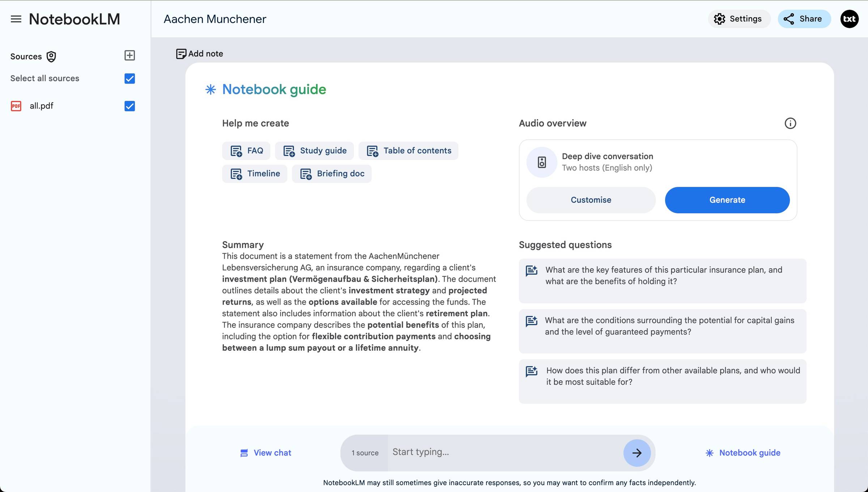Create a Table of contents
The width and height of the screenshot is (868, 492).
click(x=408, y=151)
